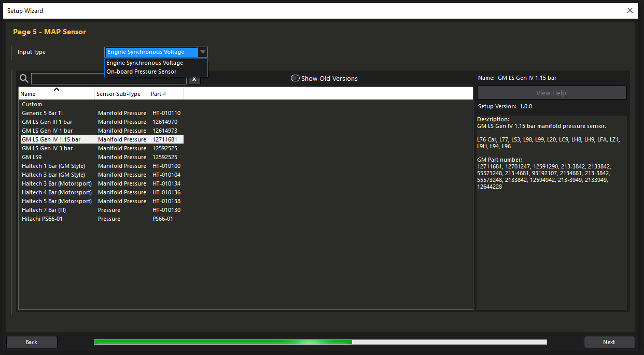Select Haltech 3 Bar (Motorsport)

pyautogui.click(x=101, y=183)
